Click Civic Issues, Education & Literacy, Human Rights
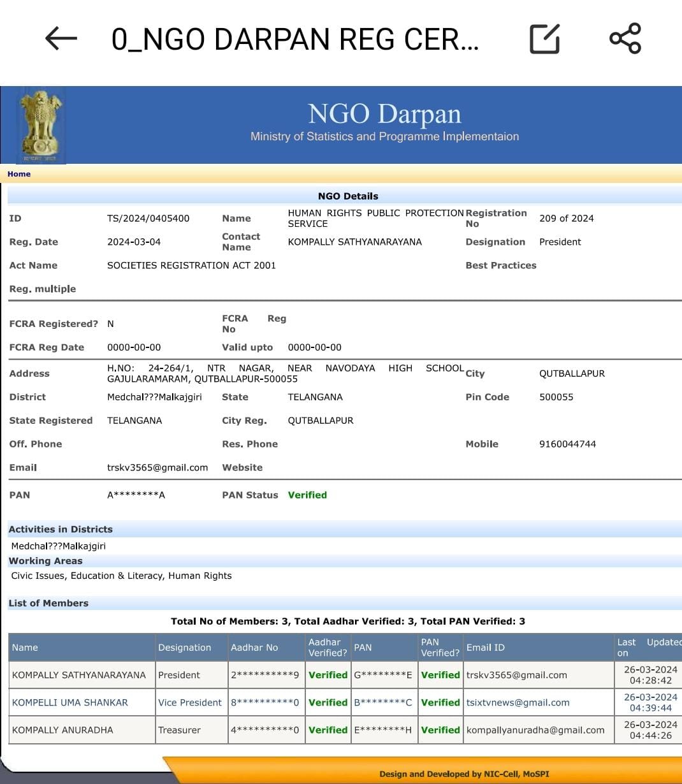Viewport: 682px width, 784px height. 121,576
